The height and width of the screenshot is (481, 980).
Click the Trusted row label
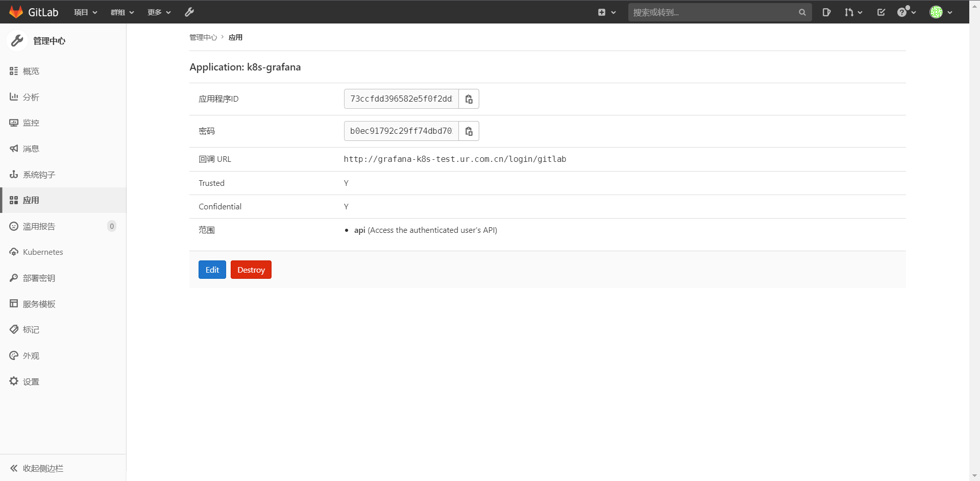tap(211, 183)
